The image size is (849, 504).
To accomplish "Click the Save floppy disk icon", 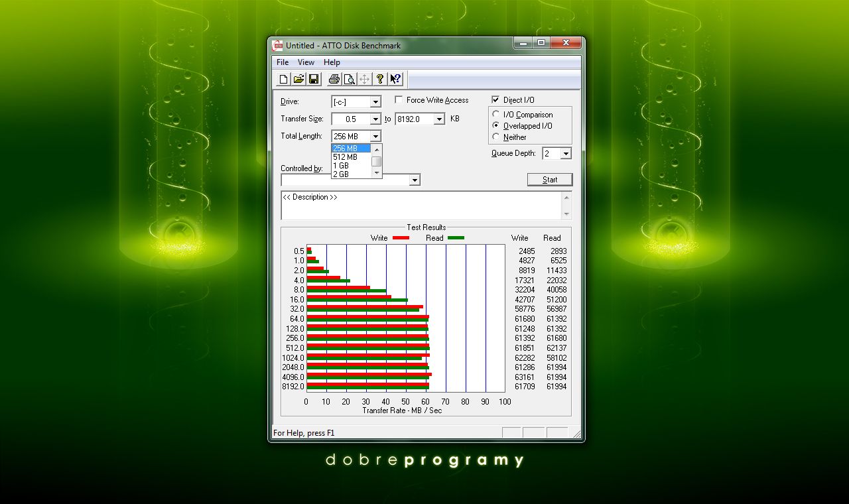I will coord(314,80).
